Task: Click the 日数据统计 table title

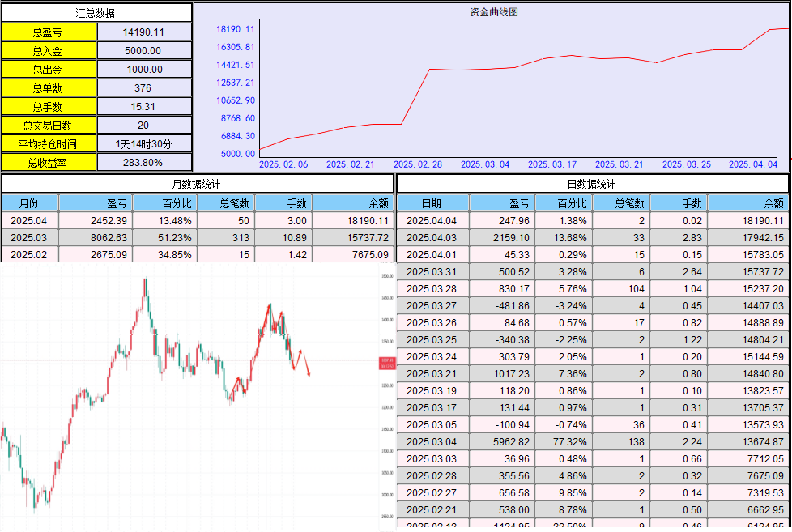Action: pos(592,184)
